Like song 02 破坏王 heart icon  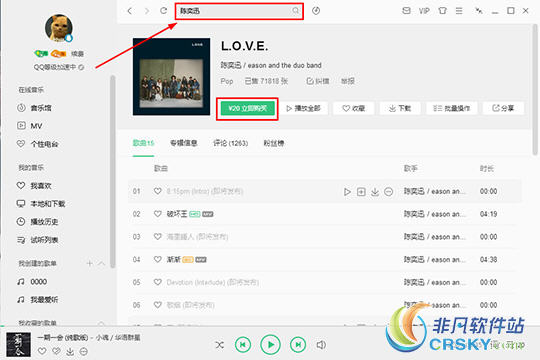158,214
